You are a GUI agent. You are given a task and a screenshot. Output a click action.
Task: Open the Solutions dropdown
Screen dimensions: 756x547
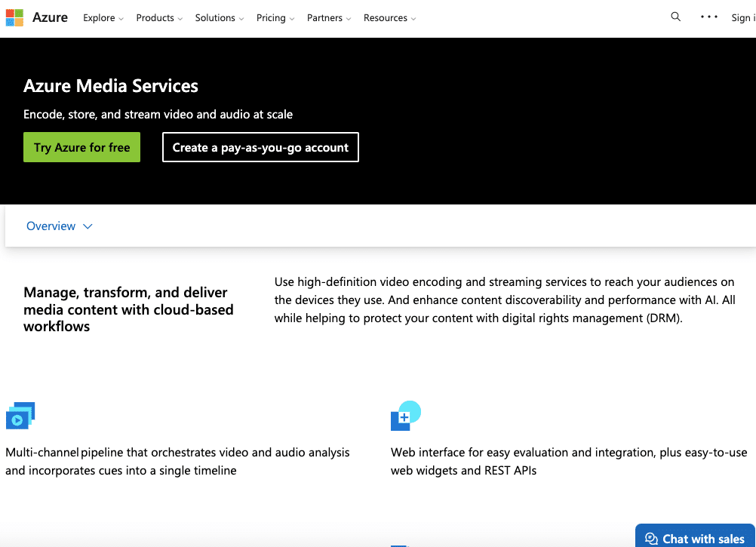point(220,18)
